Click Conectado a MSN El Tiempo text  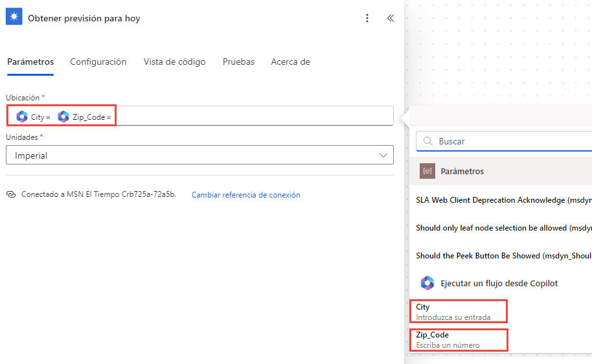point(98,194)
